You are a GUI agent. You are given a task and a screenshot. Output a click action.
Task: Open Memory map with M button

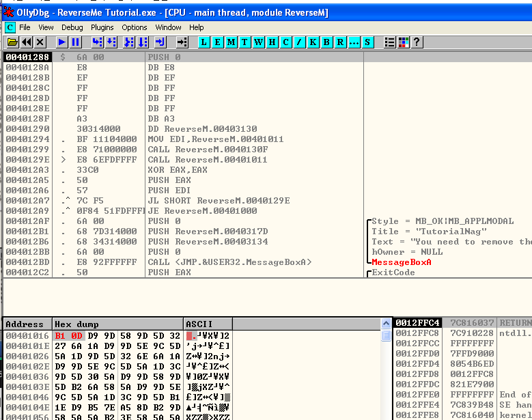click(x=231, y=42)
